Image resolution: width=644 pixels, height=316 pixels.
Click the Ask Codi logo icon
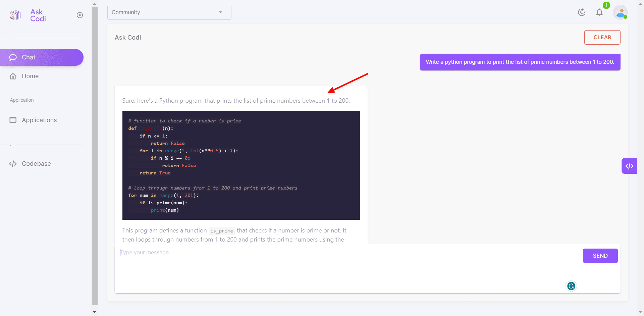coord(15,15)
